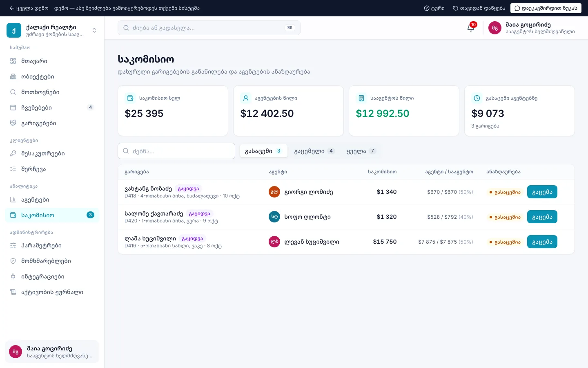
Task: Click the პარამეტრები sliders icon
Action: pos(13,245)
